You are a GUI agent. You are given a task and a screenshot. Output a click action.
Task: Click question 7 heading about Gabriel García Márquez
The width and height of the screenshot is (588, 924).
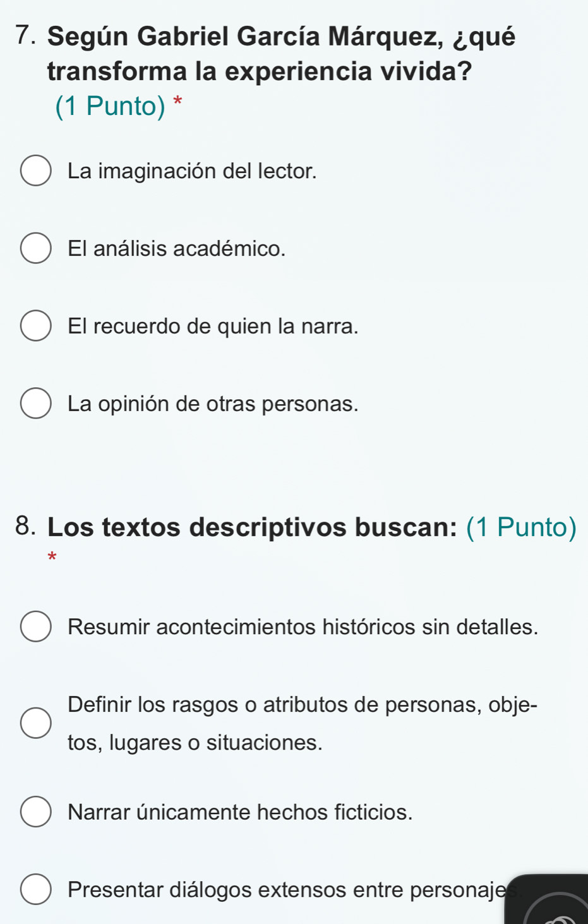click(x=281, y=54)
